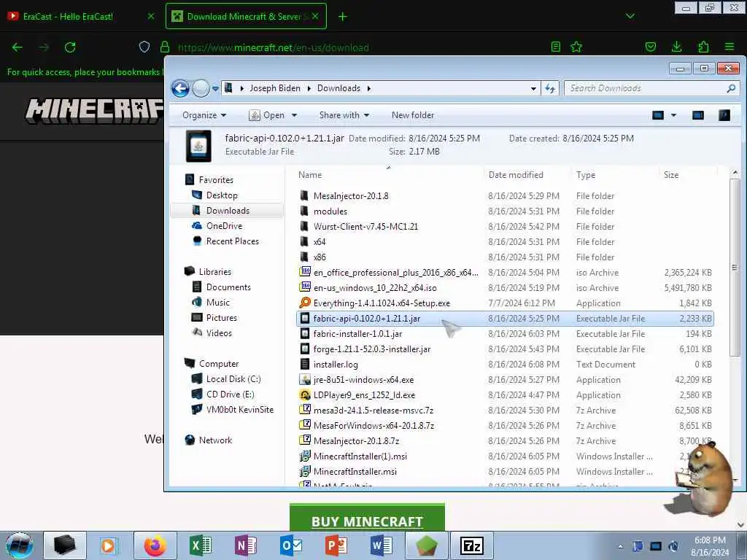Click the refresh button next to address bar

coord(550,88)
